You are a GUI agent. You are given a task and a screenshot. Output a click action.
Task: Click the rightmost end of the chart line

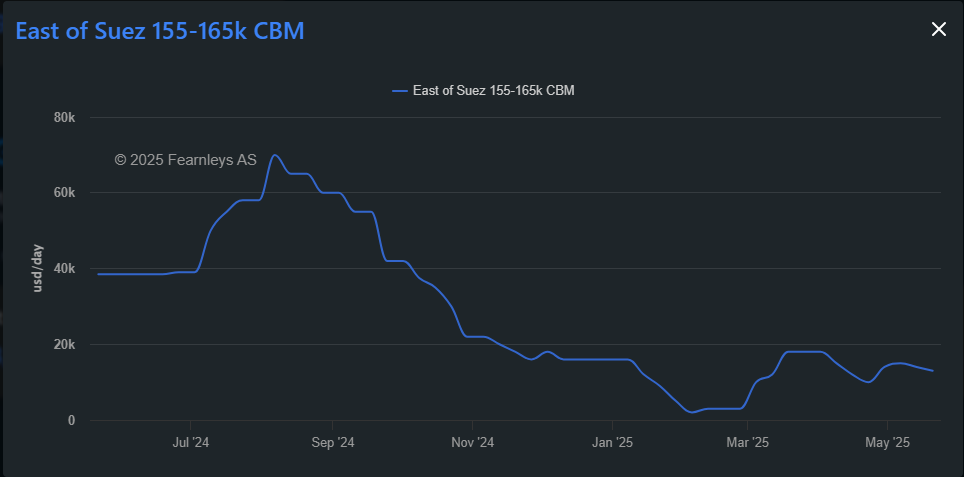933,371
